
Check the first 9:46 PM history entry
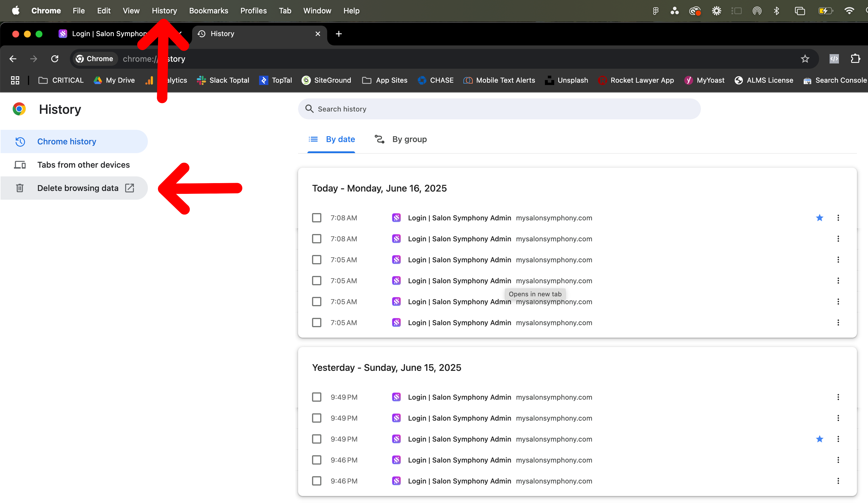coord(316,460)
